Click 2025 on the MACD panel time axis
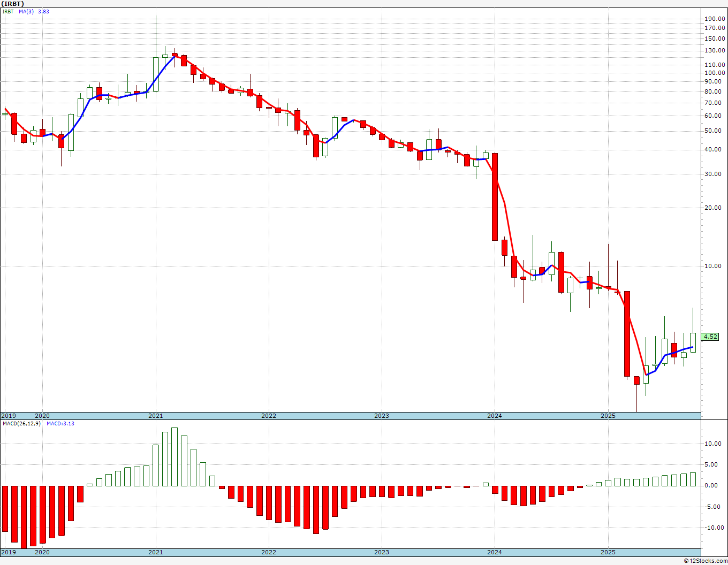This screenshot has height=565, width=728. (608, 552)
